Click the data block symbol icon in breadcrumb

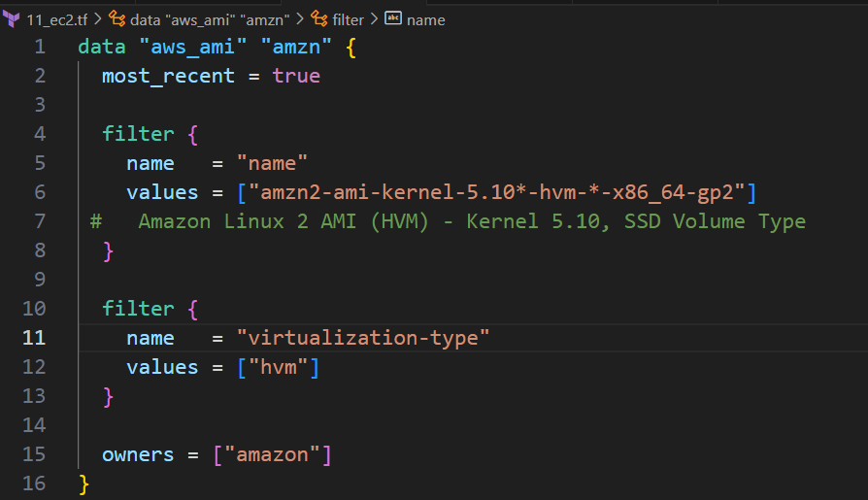[117, 18]
